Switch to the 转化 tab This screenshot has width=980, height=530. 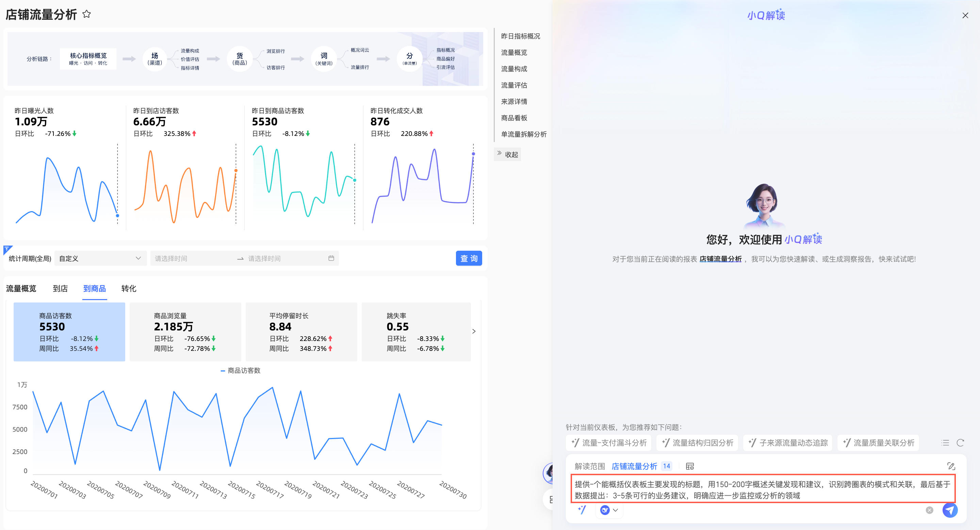pos(129,288)
